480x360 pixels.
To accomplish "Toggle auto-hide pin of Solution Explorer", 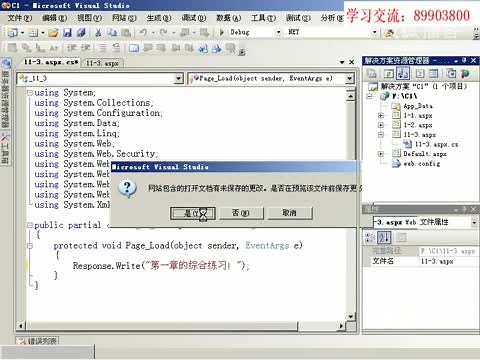I will [464, 60].
